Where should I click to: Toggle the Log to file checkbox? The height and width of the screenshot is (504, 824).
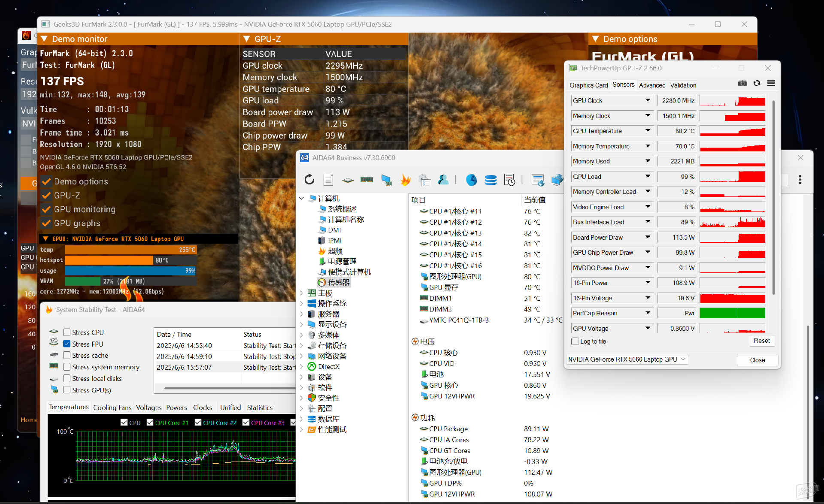(x=575, y=341)
